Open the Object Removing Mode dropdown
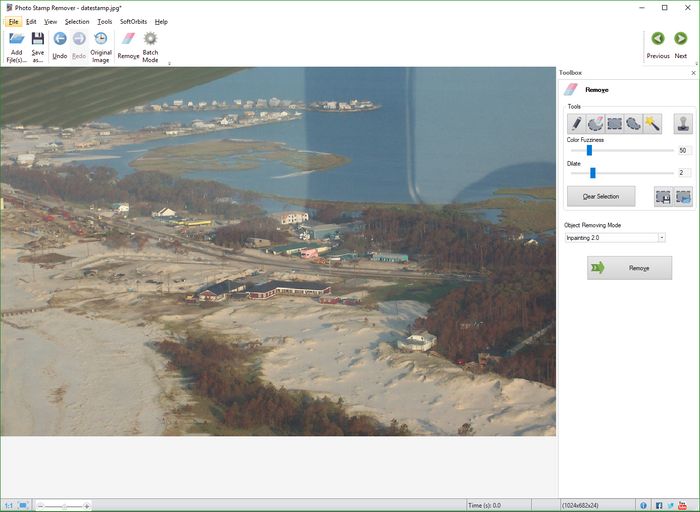Viewport: 700px width, 512px height. tap(662, 238)
